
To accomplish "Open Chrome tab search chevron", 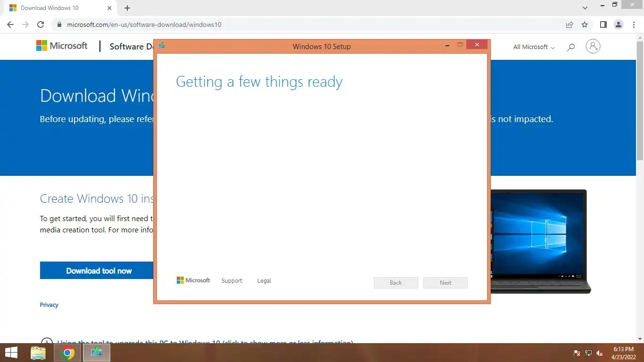I will pos(585,8).
